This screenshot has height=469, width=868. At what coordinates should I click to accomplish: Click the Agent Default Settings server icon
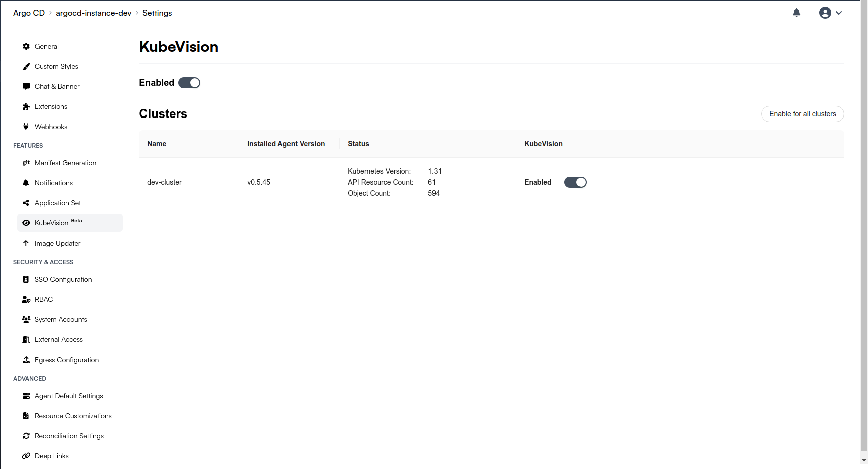click(x=26, y=396)
